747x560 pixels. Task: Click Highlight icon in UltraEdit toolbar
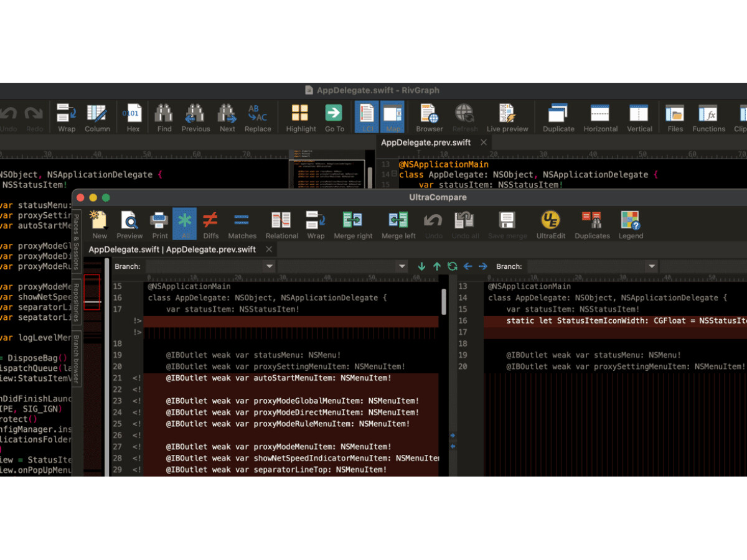point(301,117)
